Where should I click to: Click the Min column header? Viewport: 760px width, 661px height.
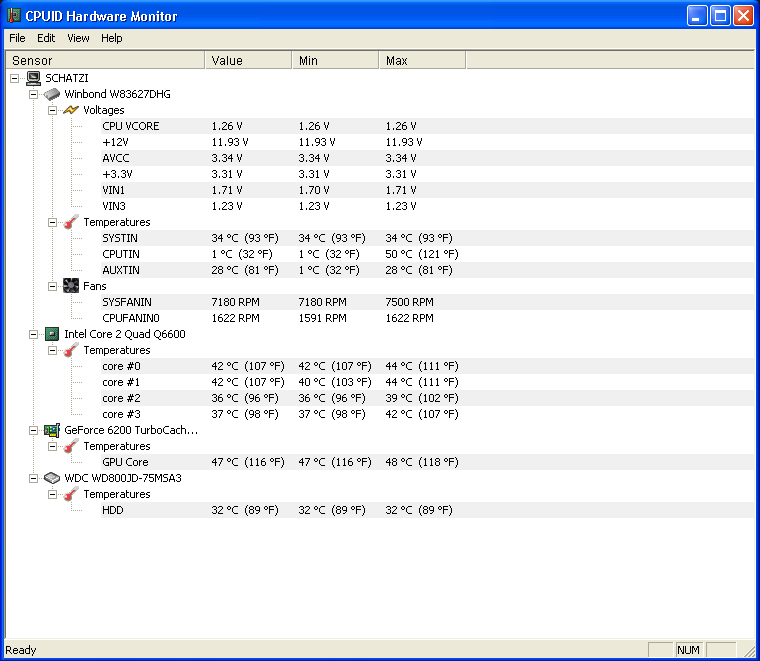[335, 60]
